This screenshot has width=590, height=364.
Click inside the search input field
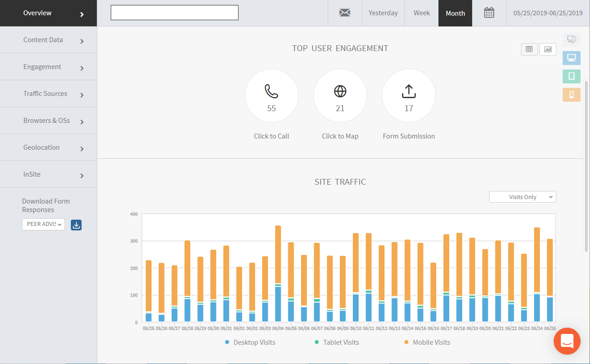tap(174, 13)
